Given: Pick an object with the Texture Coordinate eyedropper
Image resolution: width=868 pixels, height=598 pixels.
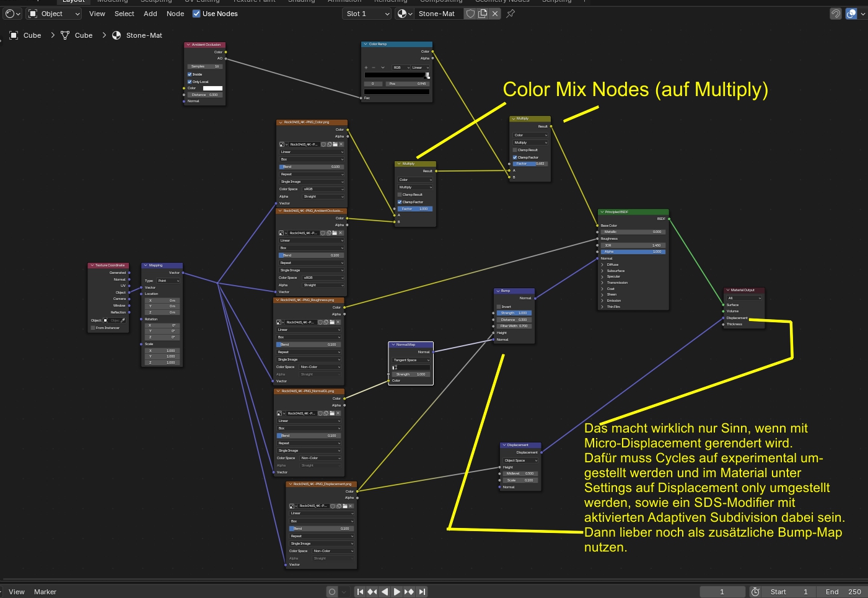Looking at the screenshot, I should [x=123, y=320].
